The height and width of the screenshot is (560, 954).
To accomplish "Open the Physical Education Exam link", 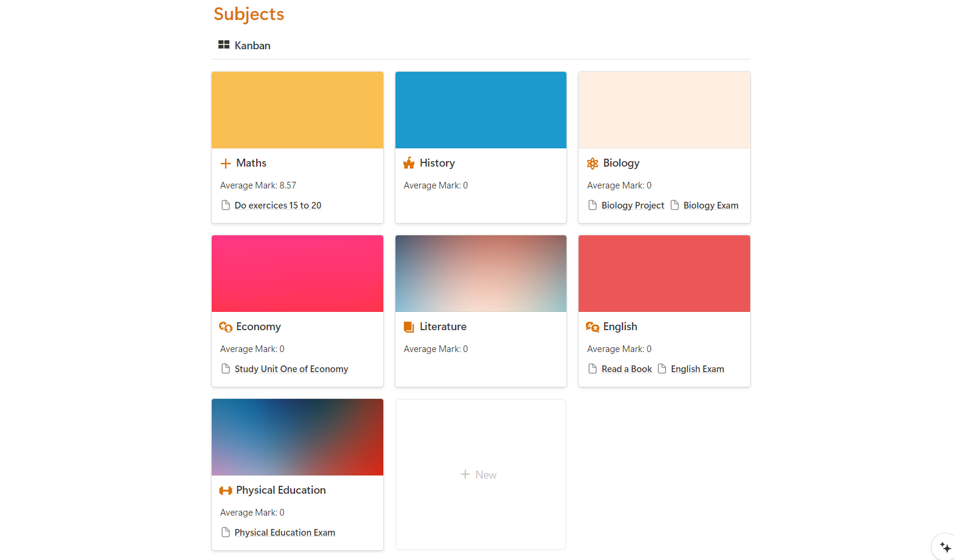I will pyautogui.click(x=284, y=533).
